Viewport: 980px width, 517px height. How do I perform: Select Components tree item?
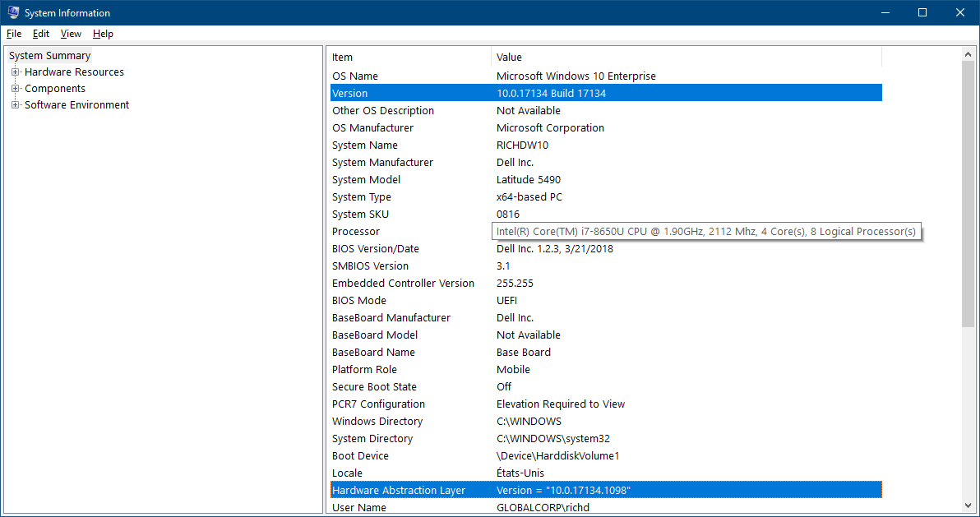click(55, 89)
